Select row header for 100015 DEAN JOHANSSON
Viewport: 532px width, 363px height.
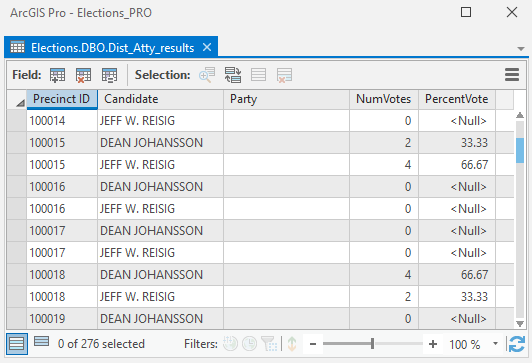pos(17,143)
